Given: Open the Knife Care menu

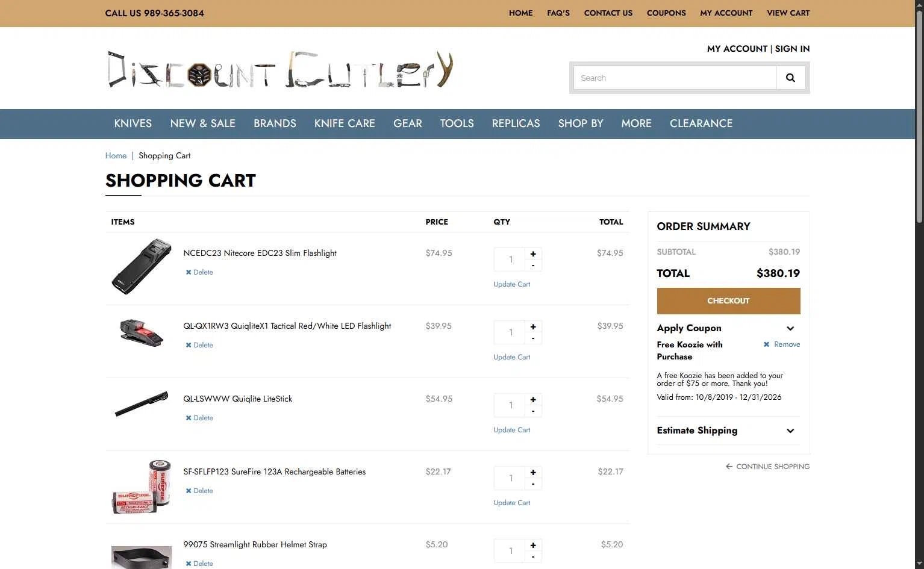Looking at the screenshot, I should tap(345, 123).
